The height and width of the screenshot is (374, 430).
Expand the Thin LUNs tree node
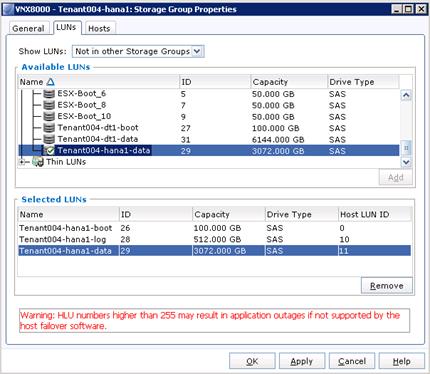(22, 162)
